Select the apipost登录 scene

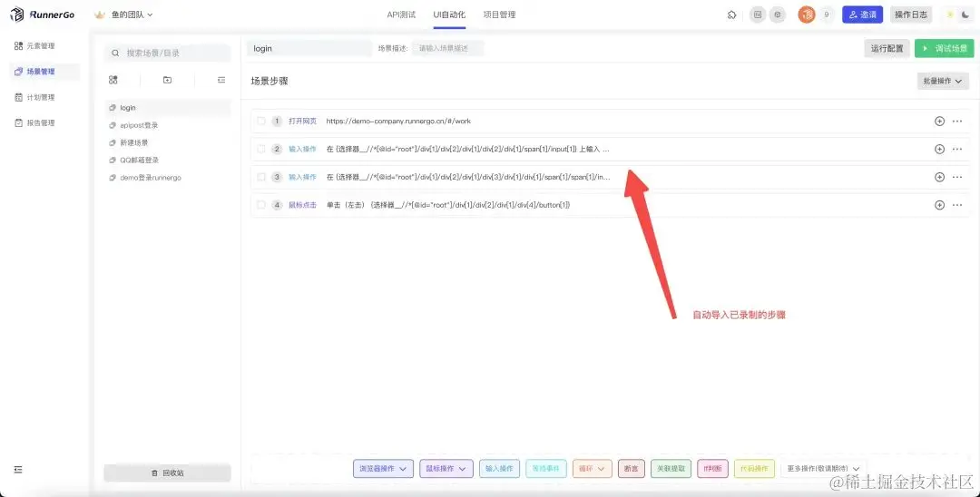pos(168,125)
